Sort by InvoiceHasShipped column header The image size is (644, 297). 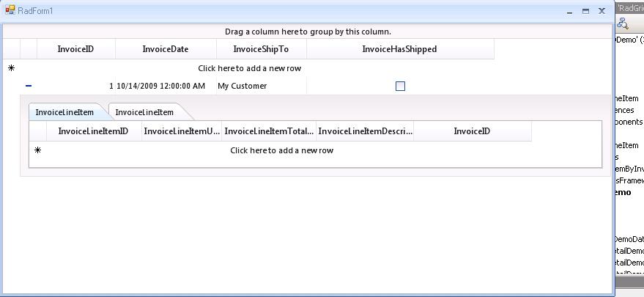pos(399,49)
